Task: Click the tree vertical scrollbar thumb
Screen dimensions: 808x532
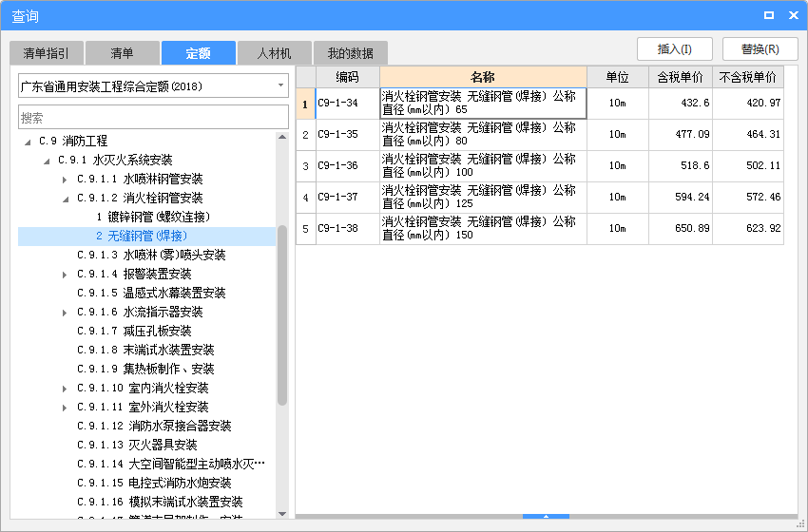Action: click(282, 315)
